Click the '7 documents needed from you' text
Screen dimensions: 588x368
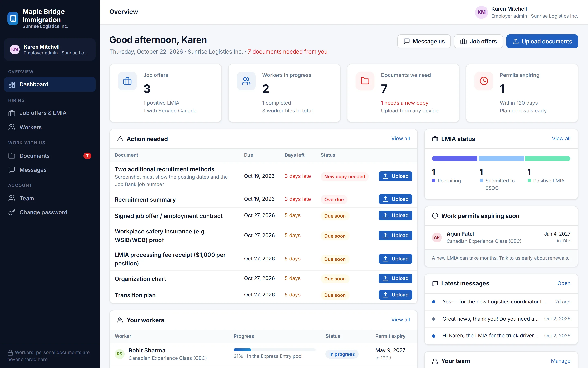(x=287, y=52)
